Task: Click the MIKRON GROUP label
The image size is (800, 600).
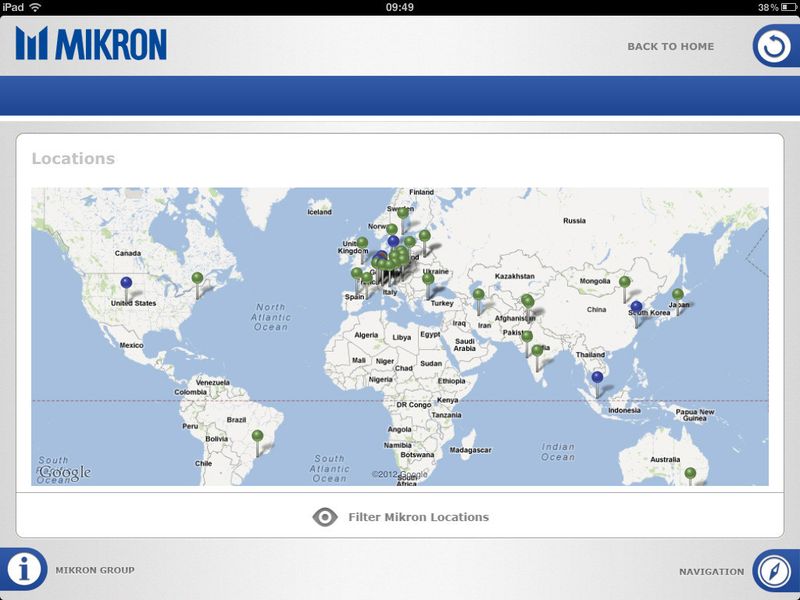Action: point(95,570)
